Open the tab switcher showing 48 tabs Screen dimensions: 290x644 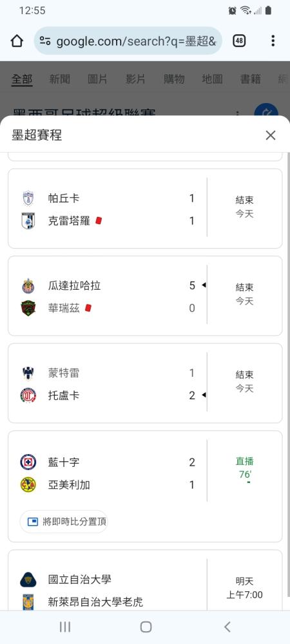click(x=239, y=41)
